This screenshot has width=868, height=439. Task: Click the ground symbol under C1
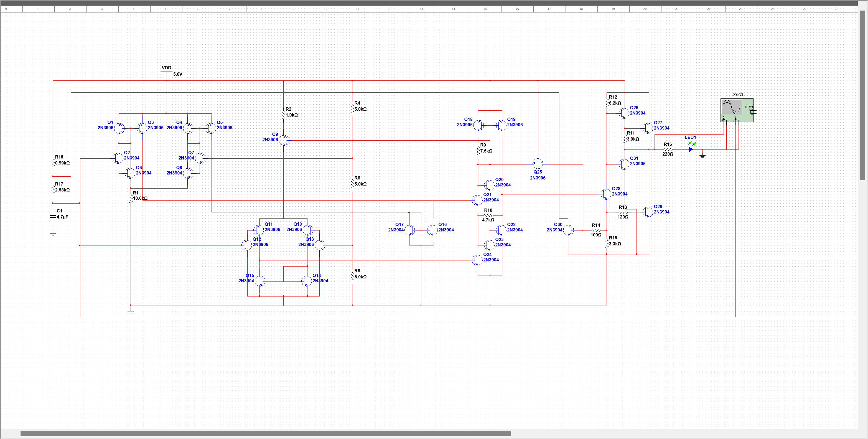[53, 233]
